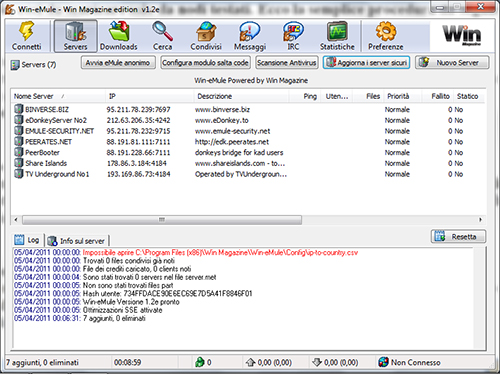This screenshot has height=374, width=500.
Task: Click the eMule icon in title bar
Action: (x=10, y=9)
